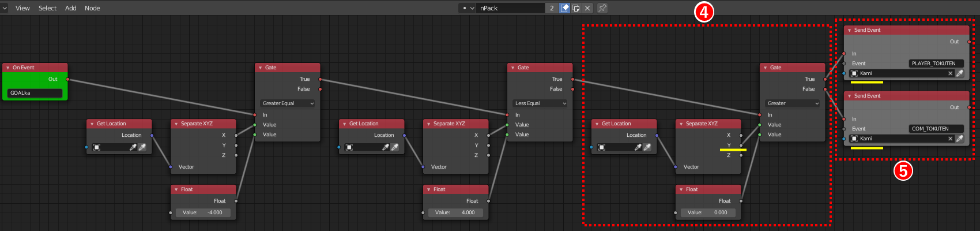The width and height of the screenshot is (980, 231).
Task: Click False output socket of Less Equal Gate
Action: 573,89
